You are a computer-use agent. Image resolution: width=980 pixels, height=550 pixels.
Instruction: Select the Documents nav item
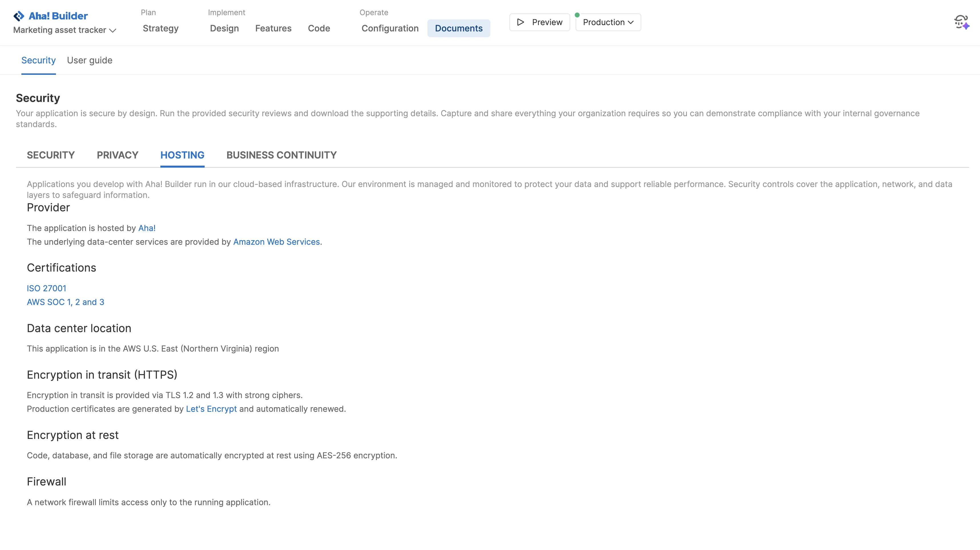pos(458,28)
